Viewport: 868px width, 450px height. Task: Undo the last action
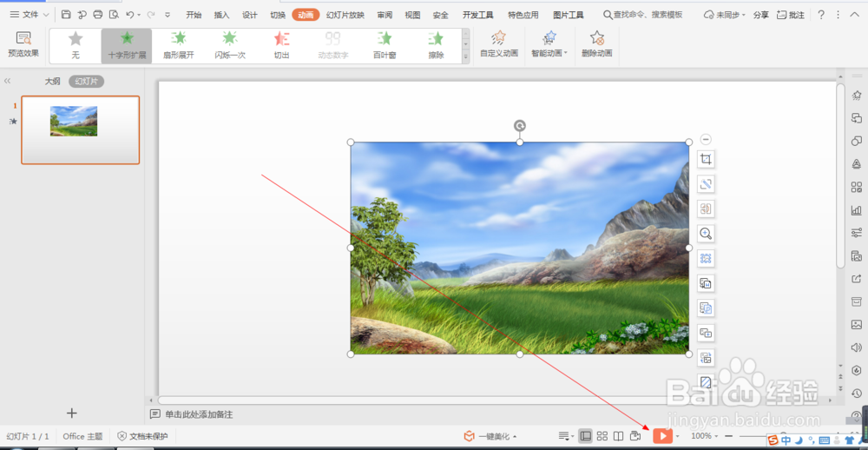(130, 15)
